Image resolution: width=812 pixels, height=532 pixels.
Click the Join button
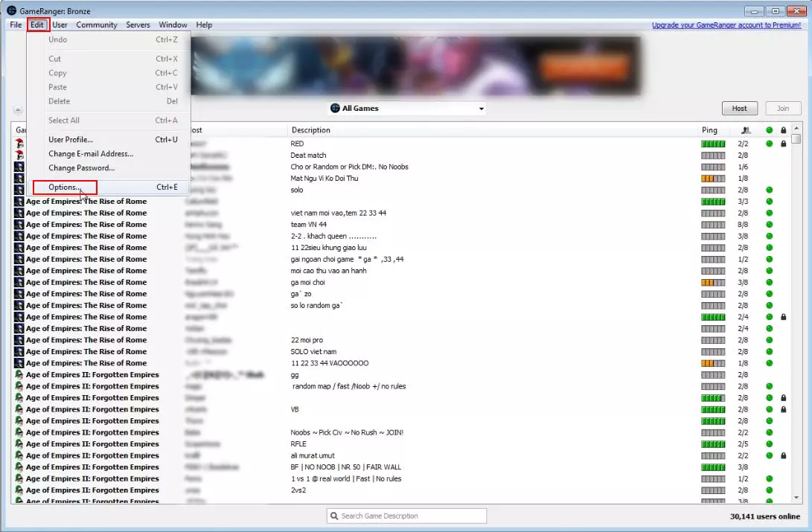coord(783,108)
